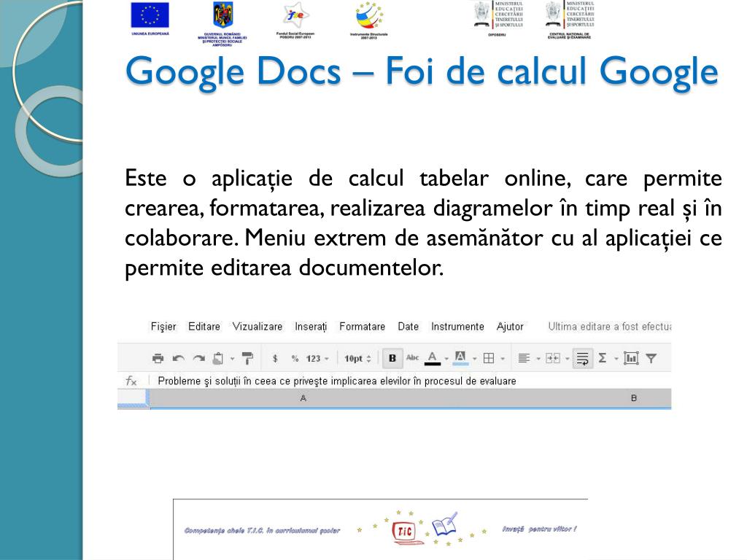Click the formula bar text 'Probleme şi soluții'

[x=201, y=381]
